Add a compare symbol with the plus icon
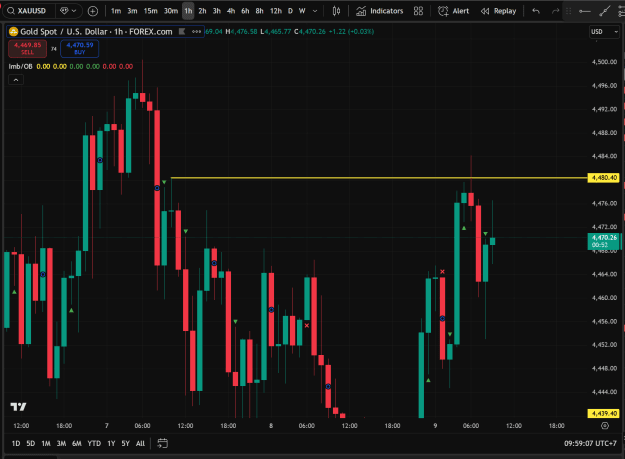This screenshot has width=625, height=459. pyautogui.click(x=93, y=11)
